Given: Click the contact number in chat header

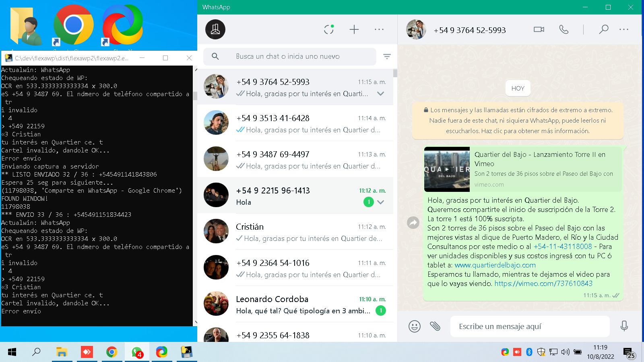Looking at the screenshot, I should click(470, 30).
